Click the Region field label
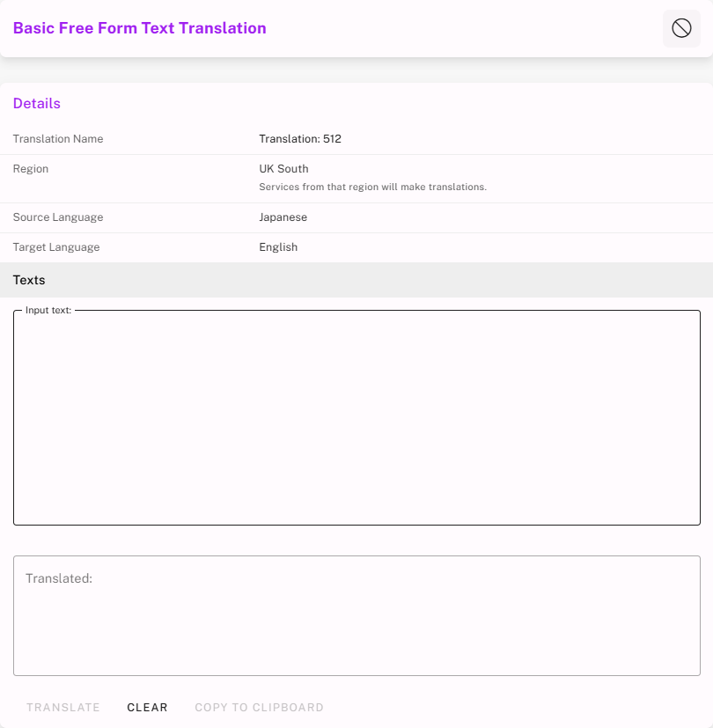The image size is (713, 728). 31,169
